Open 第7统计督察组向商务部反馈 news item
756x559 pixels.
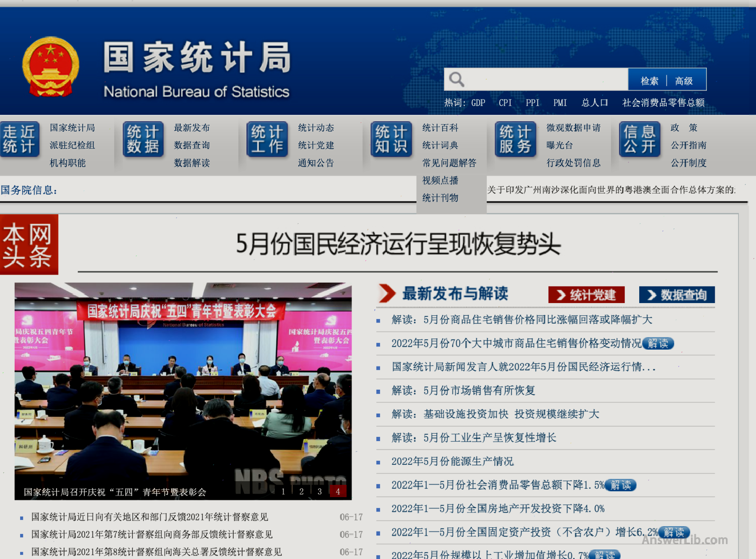[152, 534]
